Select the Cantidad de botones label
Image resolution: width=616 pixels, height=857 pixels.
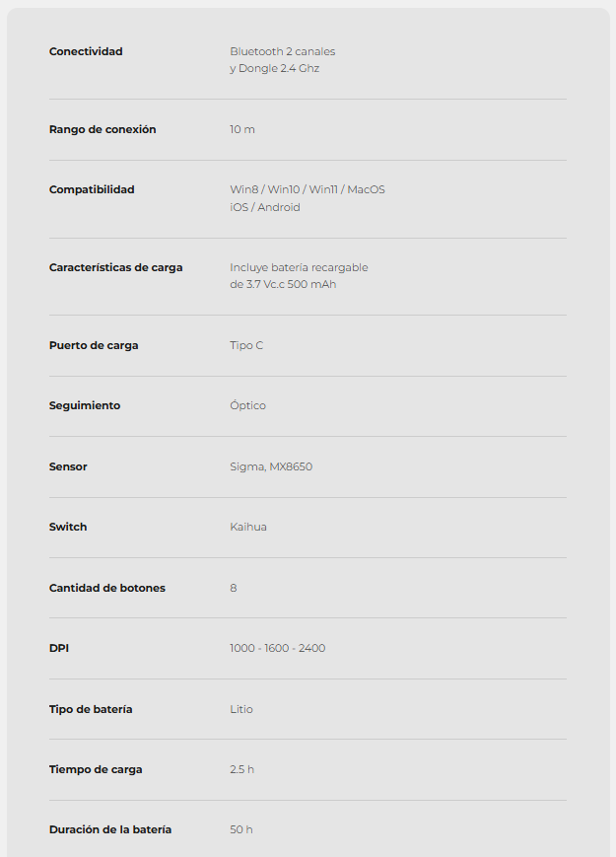[107, 588]
